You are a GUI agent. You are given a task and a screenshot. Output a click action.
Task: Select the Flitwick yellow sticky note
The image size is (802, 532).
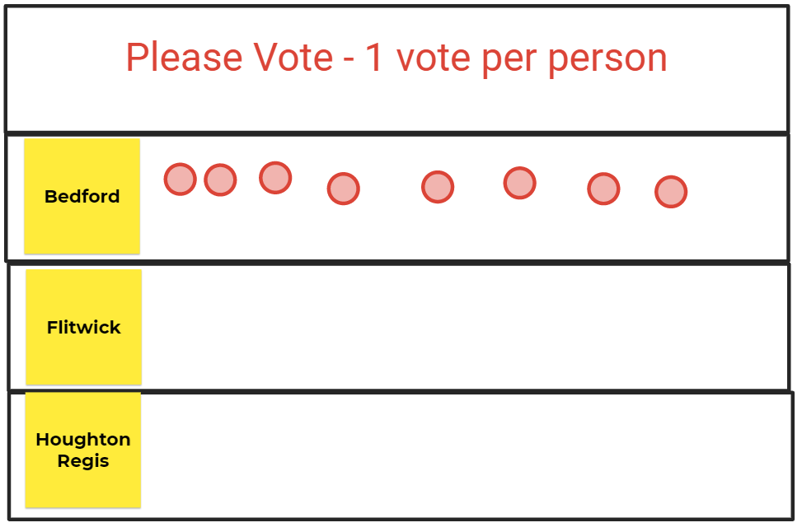[x=83, y=327]
